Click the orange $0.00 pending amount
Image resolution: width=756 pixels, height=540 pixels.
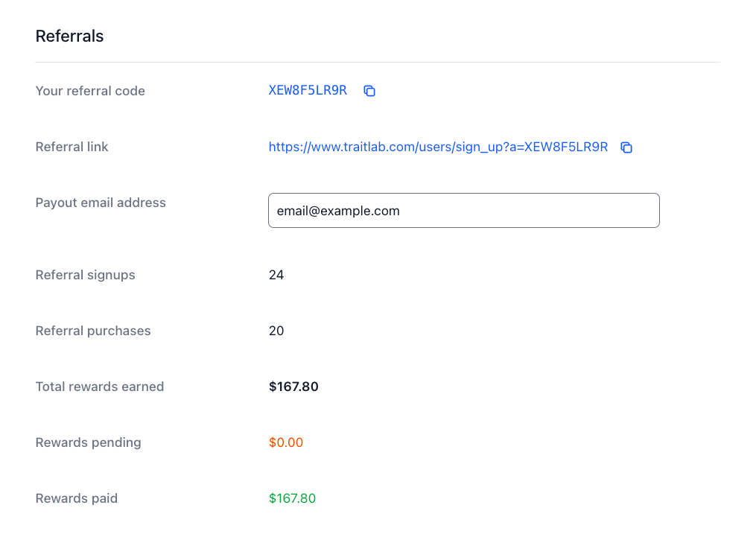(286, 442)
